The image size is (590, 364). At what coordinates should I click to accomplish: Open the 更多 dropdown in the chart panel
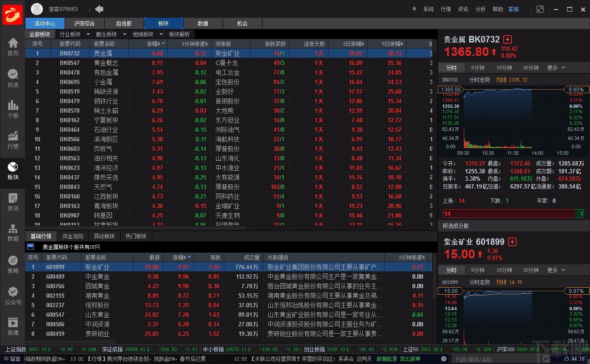[x=556, y=68]
